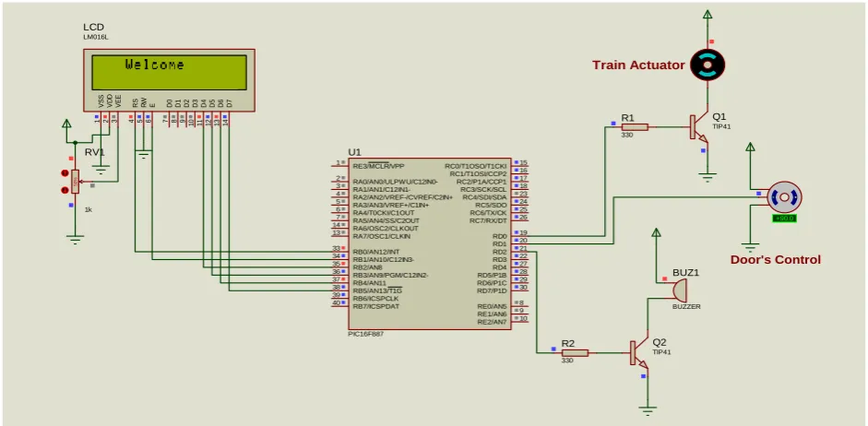The width and height of the screenshot is (868, 426).
Task: Select the PIC16F887 microcontroller body
Action: [430, 244]
